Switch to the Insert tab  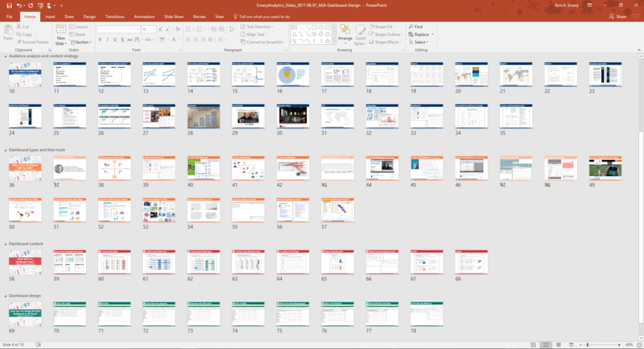[50, 17]
